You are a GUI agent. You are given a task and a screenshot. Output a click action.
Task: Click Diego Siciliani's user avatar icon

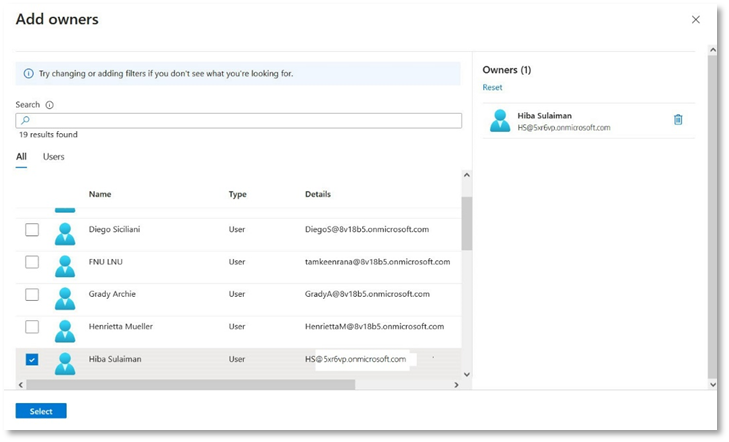tap(65, 231)
